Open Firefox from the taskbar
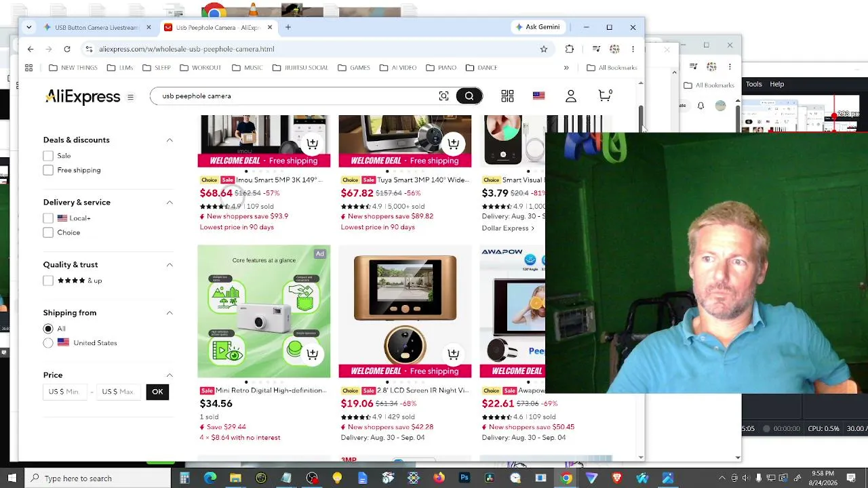 pyautogui.click(x=439, y=478)
